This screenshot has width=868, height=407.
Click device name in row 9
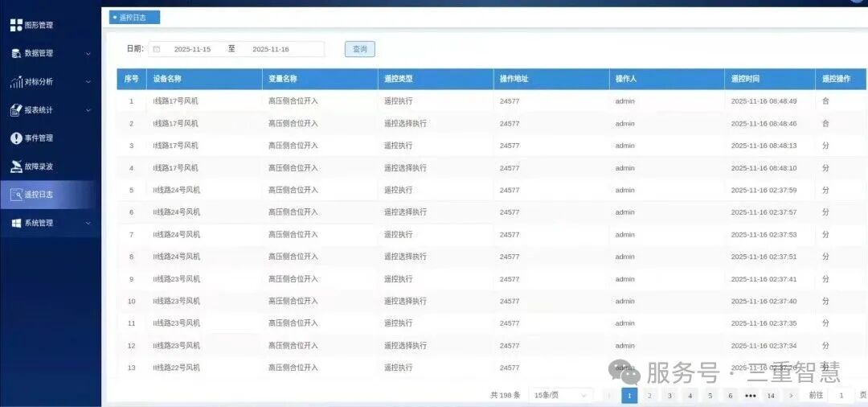pos(176,279)
